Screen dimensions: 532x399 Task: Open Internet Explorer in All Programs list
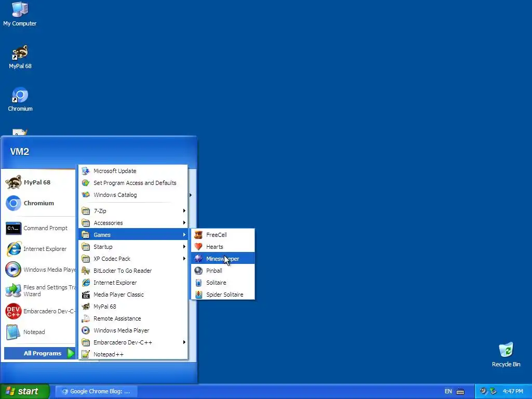click(x=133, y=283)
